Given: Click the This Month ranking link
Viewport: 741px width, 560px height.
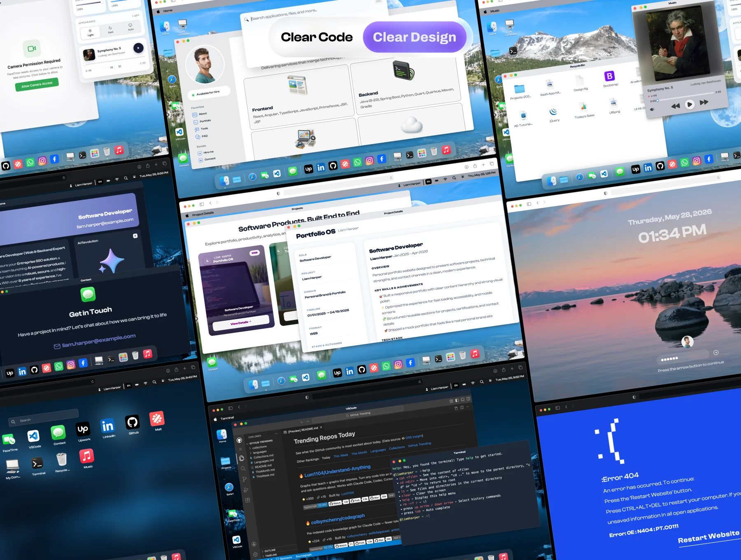Looking at the screenshot, I should click(x=359, y=453).
